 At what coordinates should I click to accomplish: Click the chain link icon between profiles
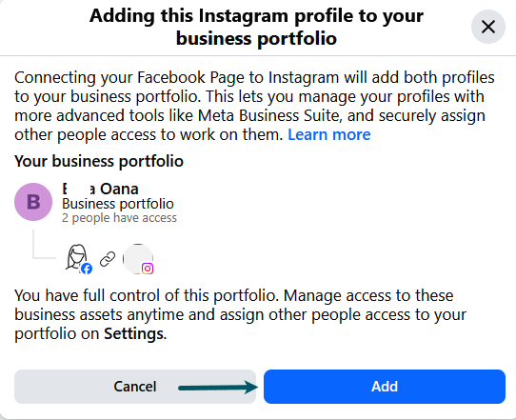[108, 259]
